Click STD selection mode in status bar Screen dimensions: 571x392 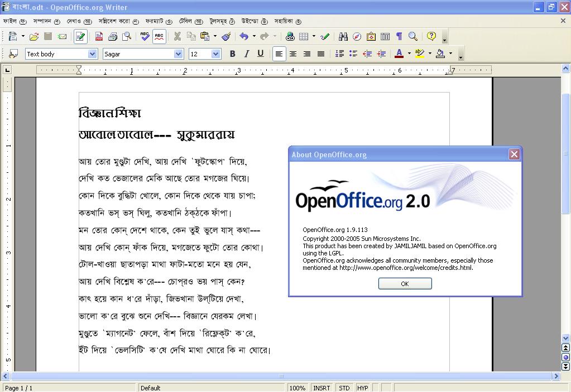coord(344,388)
